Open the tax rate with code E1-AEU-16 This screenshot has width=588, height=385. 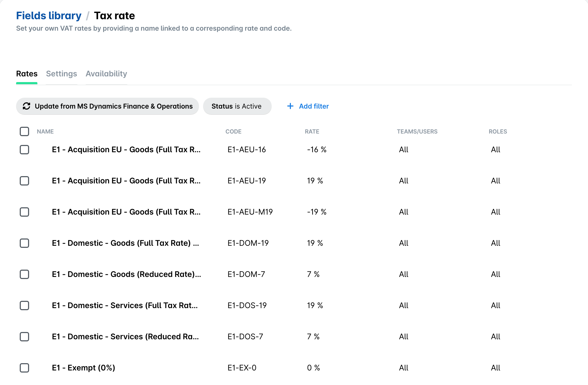(x=126, y=150)
